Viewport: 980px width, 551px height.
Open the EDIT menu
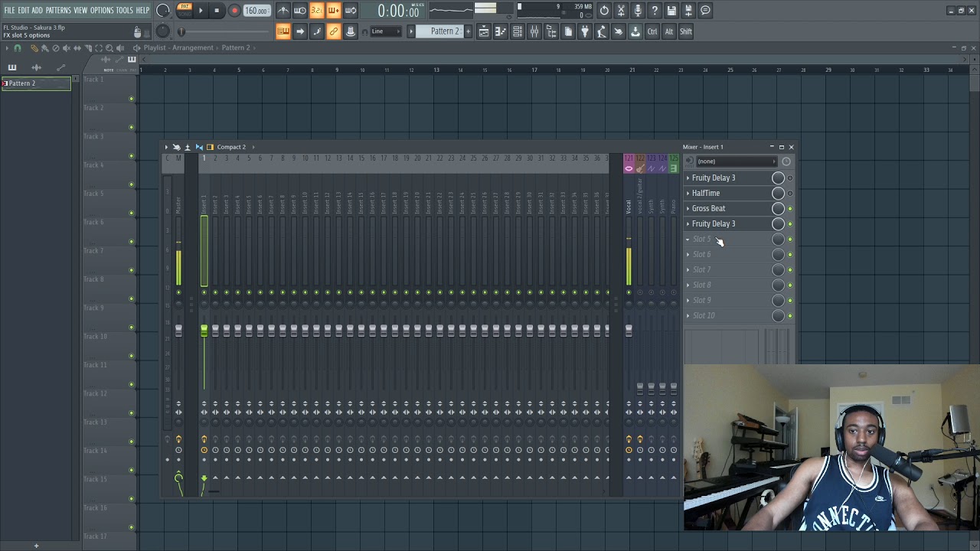click(24, 10)
